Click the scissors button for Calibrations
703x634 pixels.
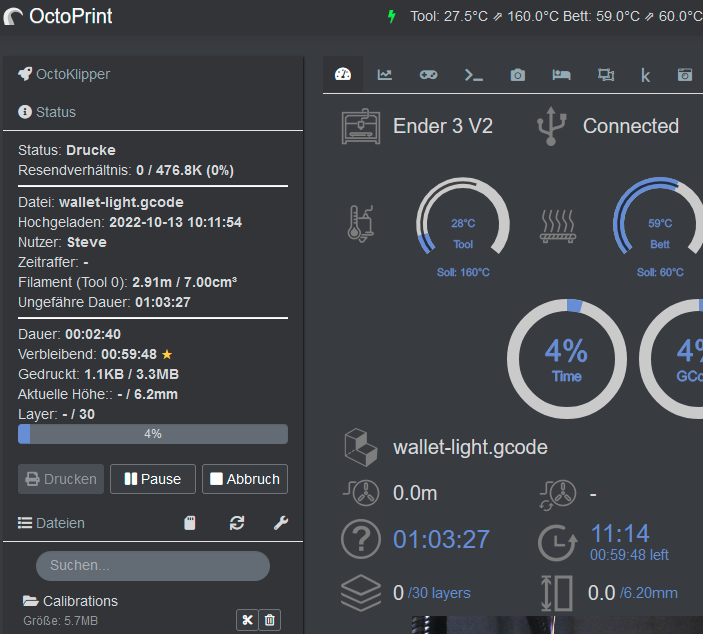(247, 620)
